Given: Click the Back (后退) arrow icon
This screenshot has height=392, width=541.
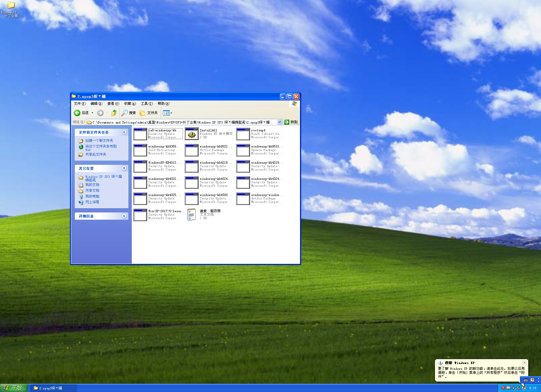Looking at the screenshot, I should 77,113.
